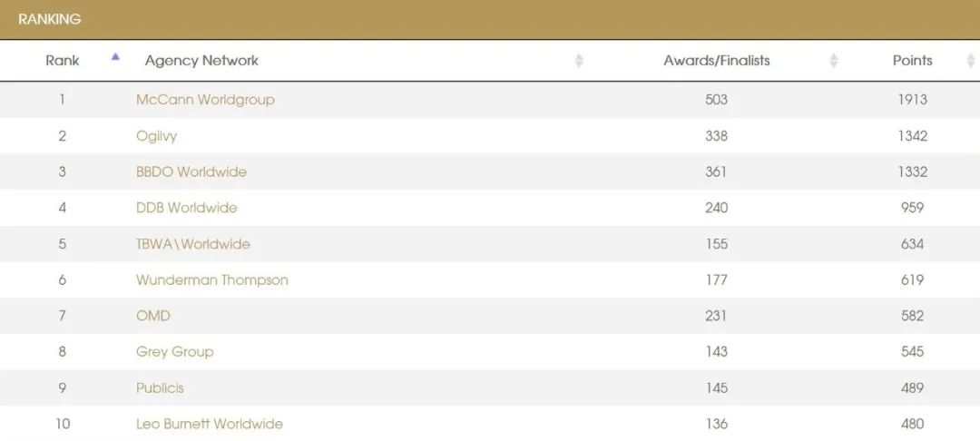Image resolution: width=980 pixels, height=441 pixels.
Task: Click Ogilvy's awards count 338
Action: 716,136
